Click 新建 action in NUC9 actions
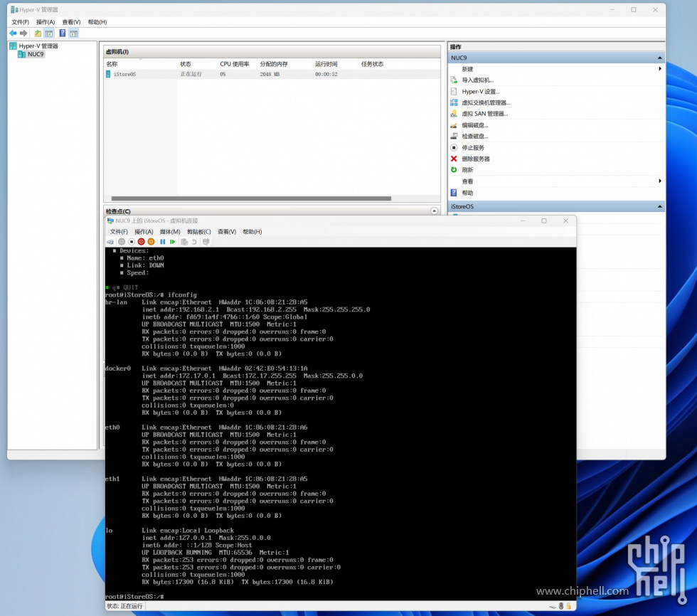697x616 pixels. (x=467, y=69)
